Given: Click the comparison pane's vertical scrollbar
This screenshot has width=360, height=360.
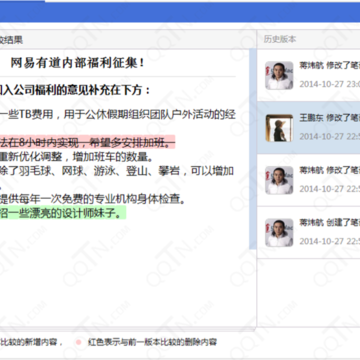Looking at the screenshot, I should click(x=253, y=149).
